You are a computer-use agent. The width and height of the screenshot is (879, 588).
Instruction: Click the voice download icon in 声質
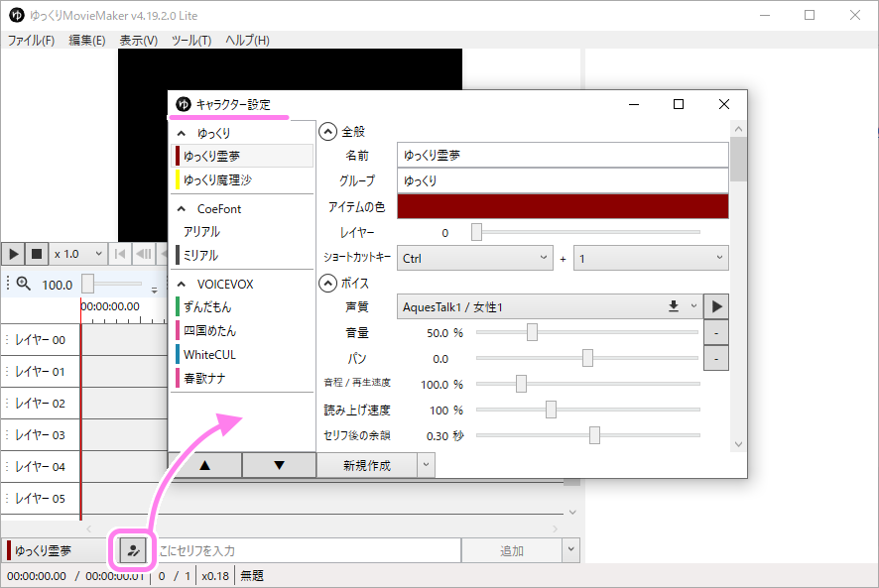674,306
